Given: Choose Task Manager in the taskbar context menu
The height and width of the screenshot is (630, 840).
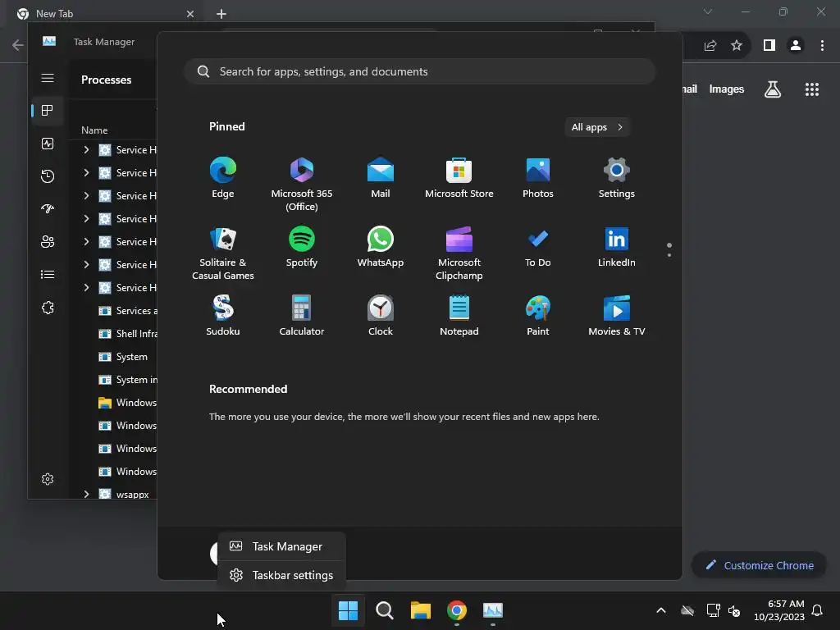Looking at the screenshot, I should click(282, 546).
